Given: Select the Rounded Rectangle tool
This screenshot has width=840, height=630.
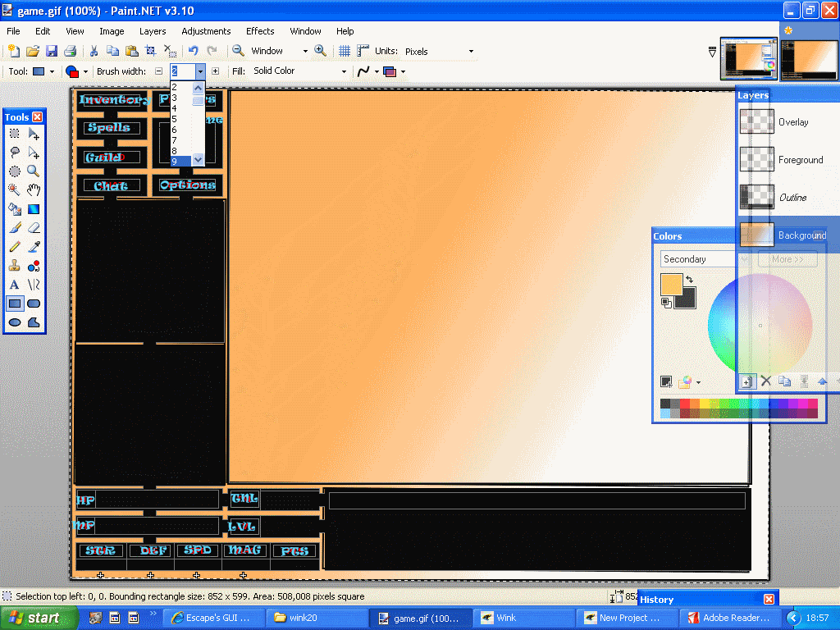Looking at the screenshot, I should click(x=34, y=304).
